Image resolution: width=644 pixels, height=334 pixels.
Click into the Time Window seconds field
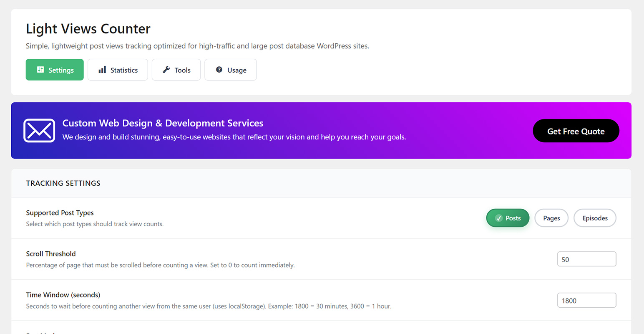coord(586,301)
